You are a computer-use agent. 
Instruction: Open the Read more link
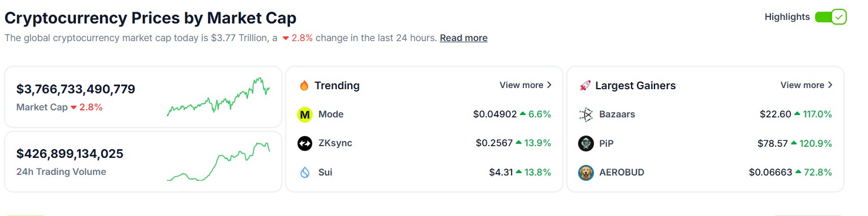pyautogui.click(x=463, y=38)
